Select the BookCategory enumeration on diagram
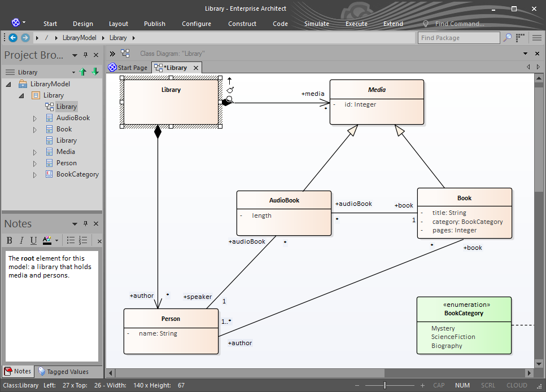The width and height of the screenshot is (546, 392). pyautogui.click(x=464, y=325)
